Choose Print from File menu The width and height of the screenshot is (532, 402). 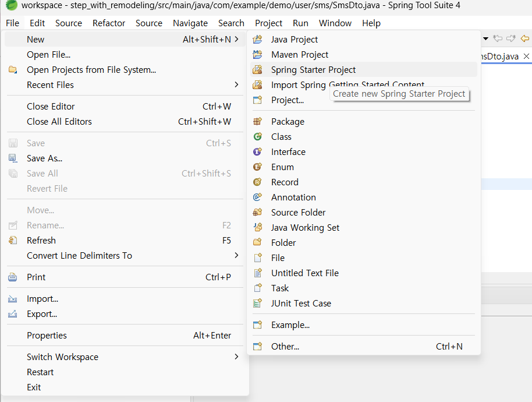click(125, 277)
